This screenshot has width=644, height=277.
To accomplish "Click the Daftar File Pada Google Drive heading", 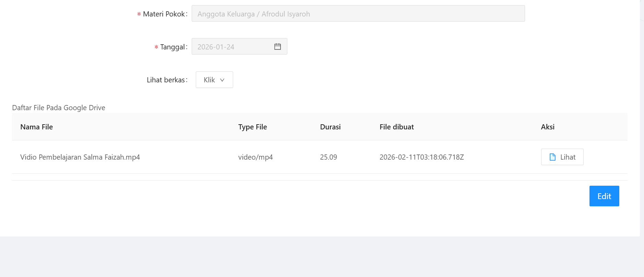I will [x=59, y=108].
